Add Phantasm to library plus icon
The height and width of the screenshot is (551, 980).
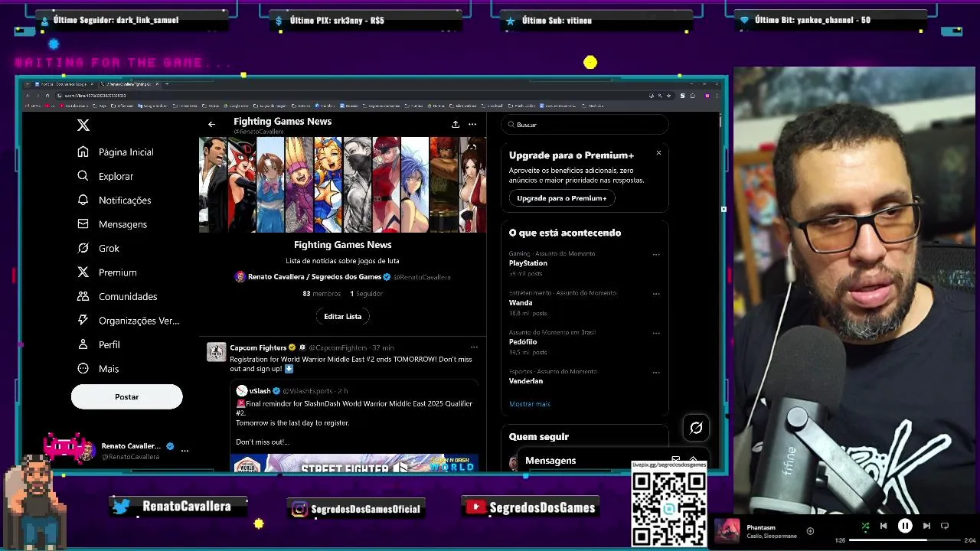810,531
